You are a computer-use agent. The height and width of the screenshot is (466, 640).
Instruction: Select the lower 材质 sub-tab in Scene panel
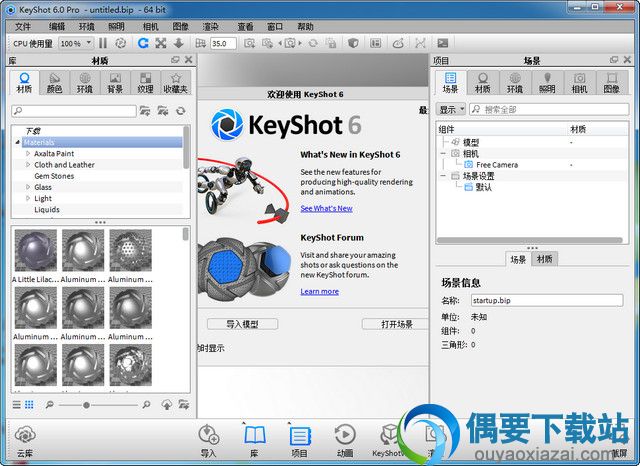(x=544, y=259)
